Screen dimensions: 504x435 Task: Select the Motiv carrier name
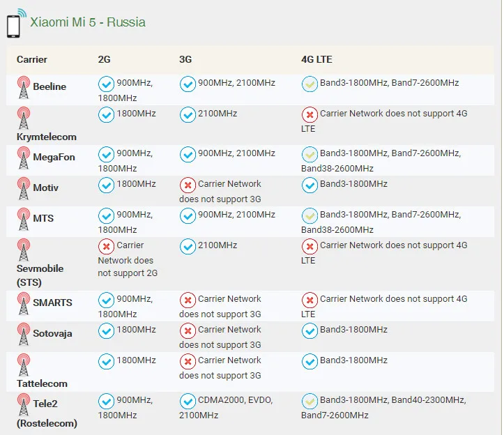(x=45, y=188)
